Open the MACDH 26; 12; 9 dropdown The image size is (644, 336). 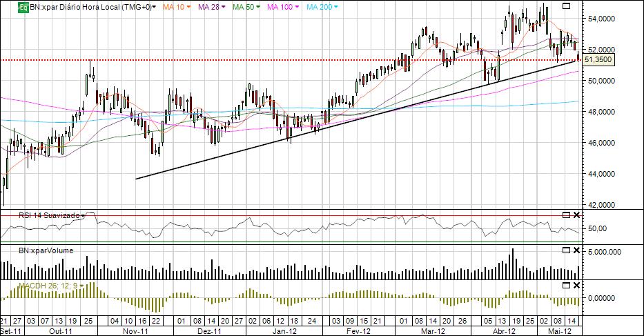click(81, 286)
